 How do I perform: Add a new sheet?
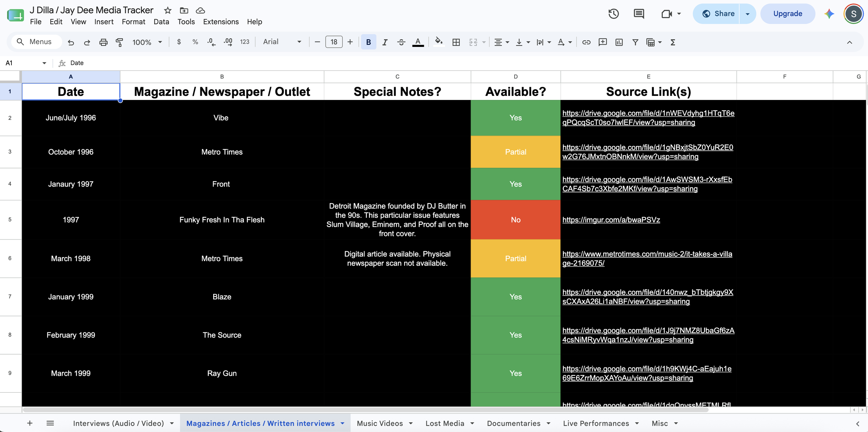[x=30, y=423]
